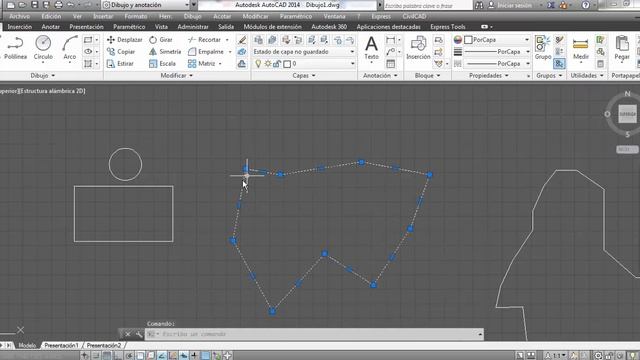
Task: Toggle layer freeze sun icon
Action: (268, 64)
